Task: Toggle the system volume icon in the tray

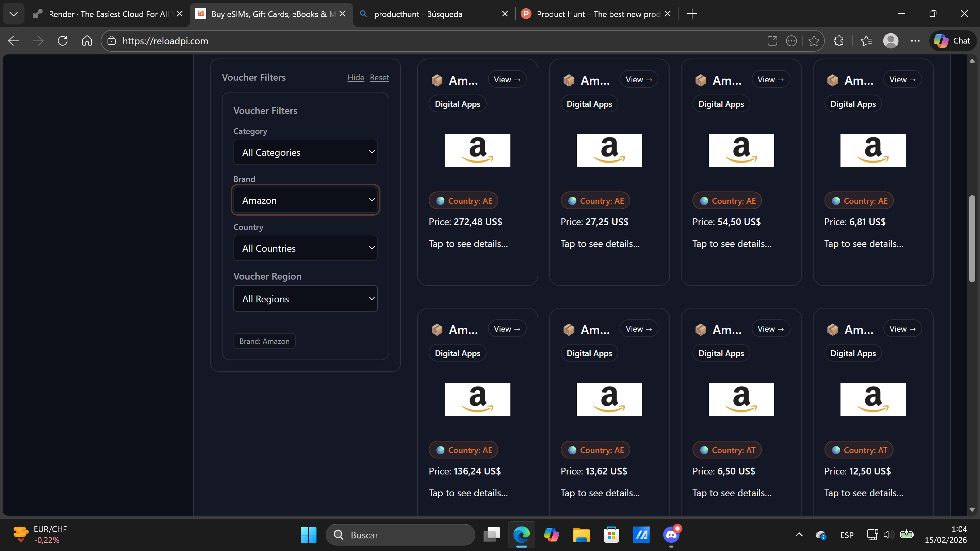Action: tap(889, 535)
